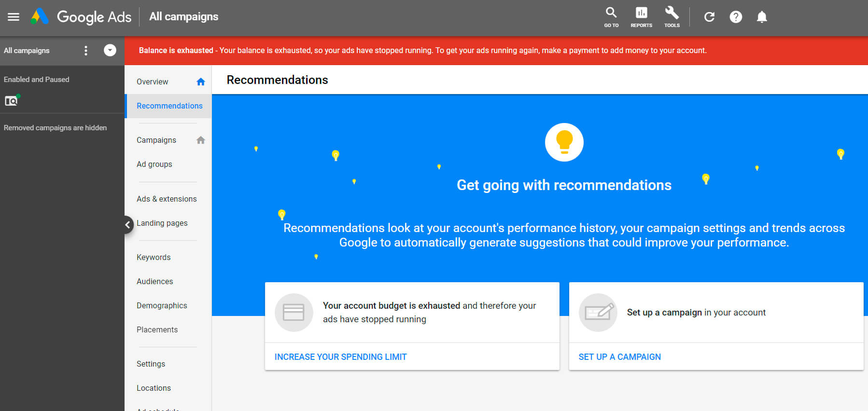This screenshot has height=411, width=868.
Task: Click Set Up a Campaign link
Action: tap(619, 357)
